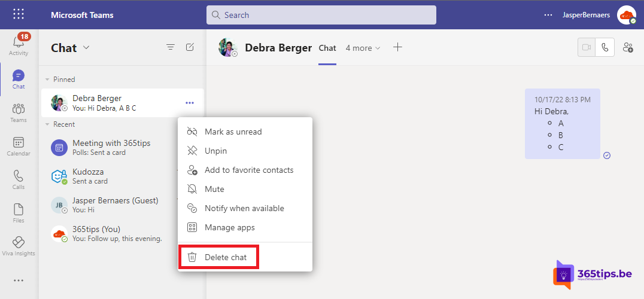This screenshot has width=644, height=299.
Task: Click the trash icon beside Delete chat
Action: [x=192, y=258]
